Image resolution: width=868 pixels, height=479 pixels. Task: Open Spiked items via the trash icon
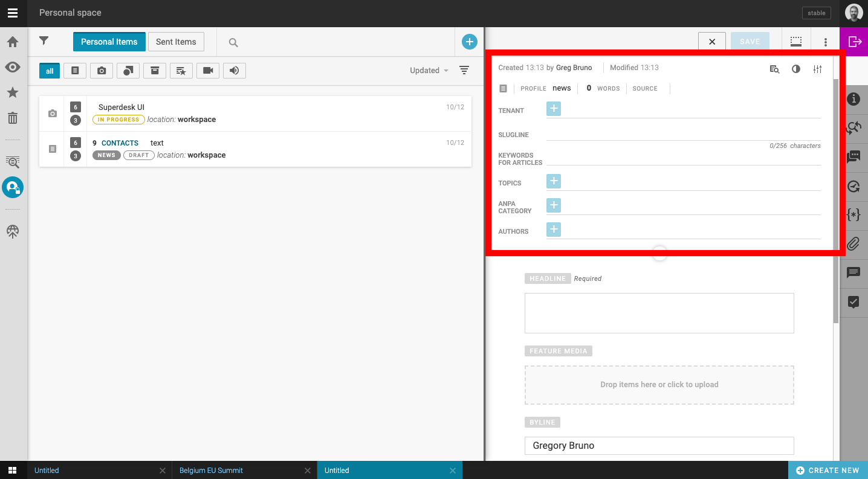[13, 118]
